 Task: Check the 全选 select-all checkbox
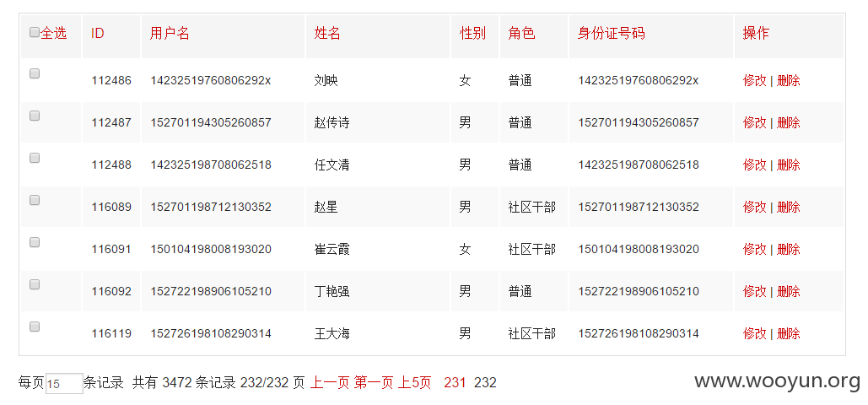[x=35, y=32]
